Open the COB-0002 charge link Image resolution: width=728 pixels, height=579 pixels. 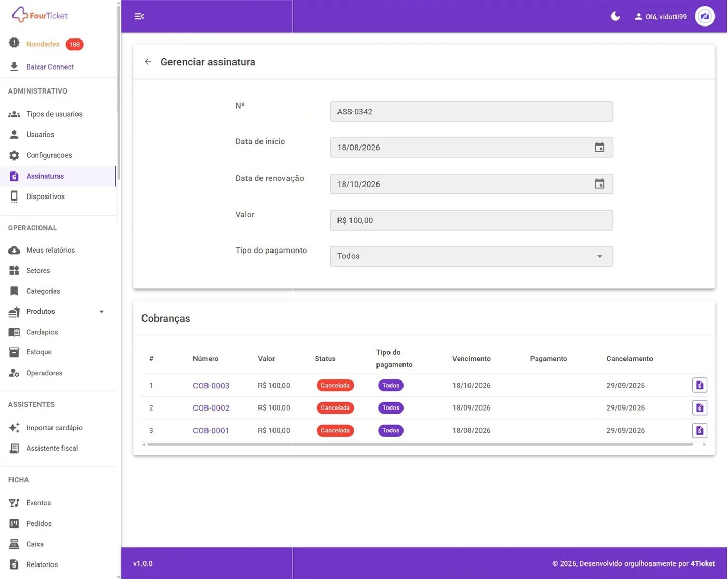[211, 408]
